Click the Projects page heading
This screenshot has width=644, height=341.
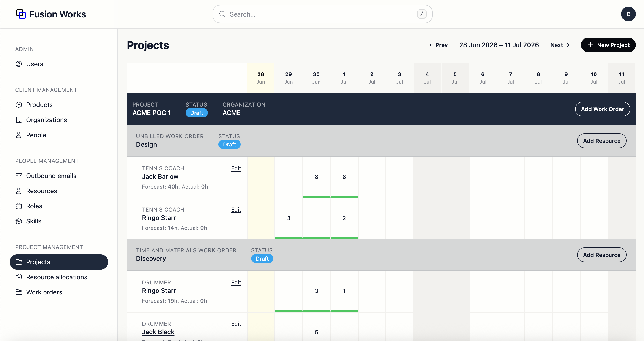pyautogui.click(x=148, y=45)
